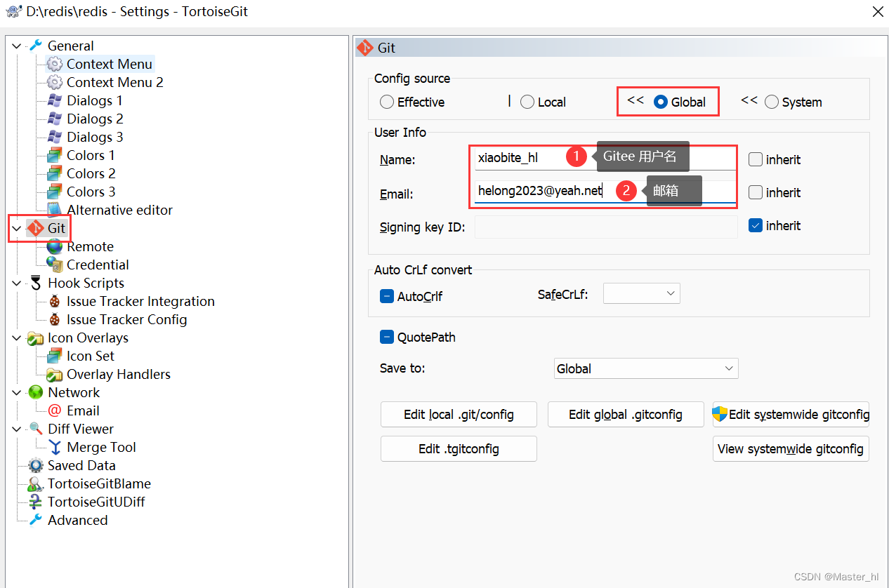Click Edit systemwide gitconfig button

tap(791, 415)
